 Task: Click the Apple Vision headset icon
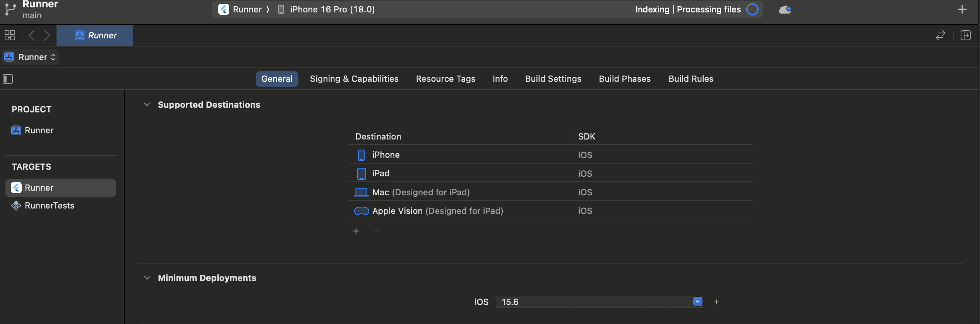point(361,211)
